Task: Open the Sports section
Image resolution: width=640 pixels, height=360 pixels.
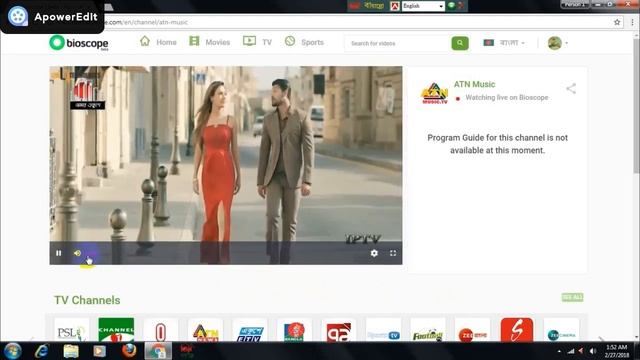Action: (304, 42)
